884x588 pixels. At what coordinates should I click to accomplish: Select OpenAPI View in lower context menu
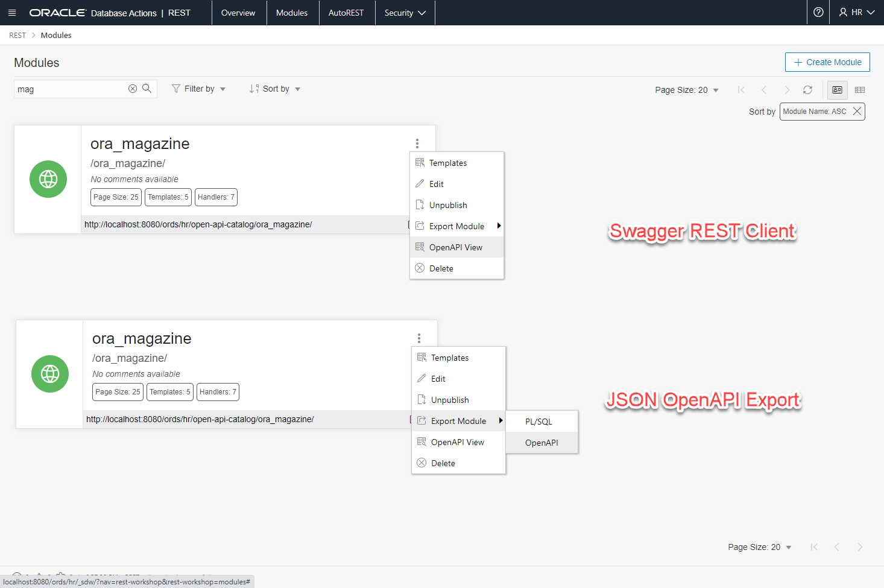459,442
